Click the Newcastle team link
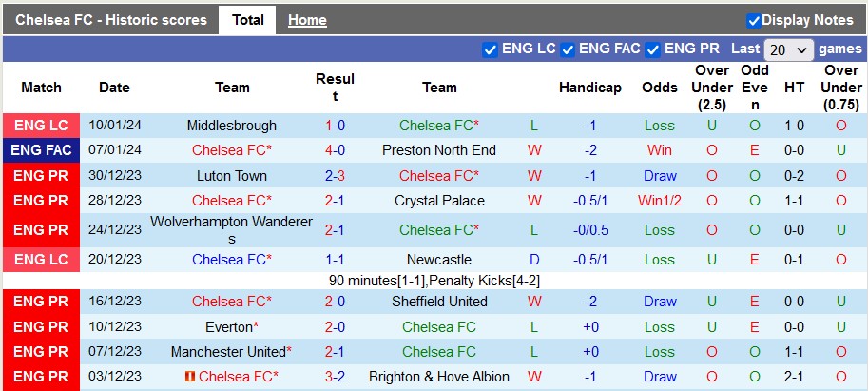 (x=439, y=260)
